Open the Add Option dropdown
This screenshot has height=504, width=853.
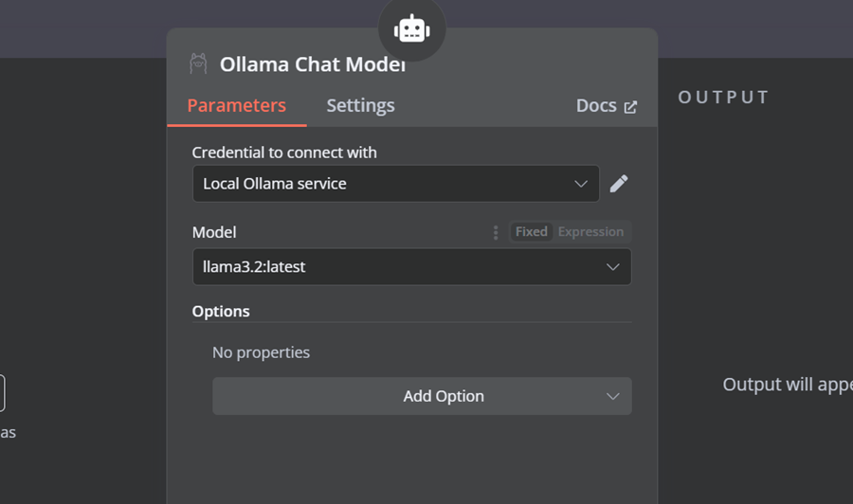point(422,396)
